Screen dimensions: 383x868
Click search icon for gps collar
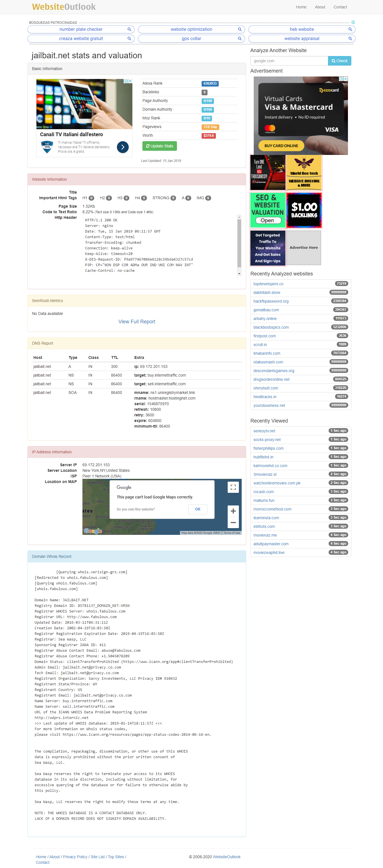point(240,38)
